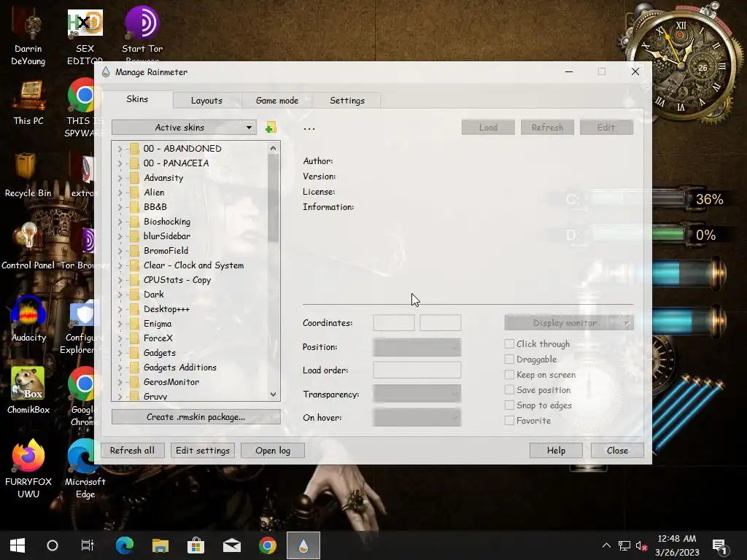This screenshot has width=747, height=560.
Task: Launch the Start Tor Browser shortcut
Action: point(142,34)
